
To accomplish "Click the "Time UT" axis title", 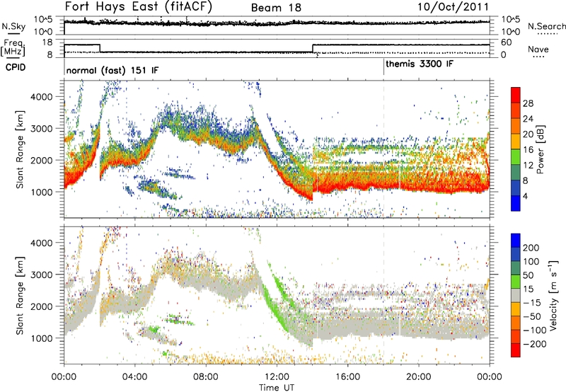I will 277,388.
